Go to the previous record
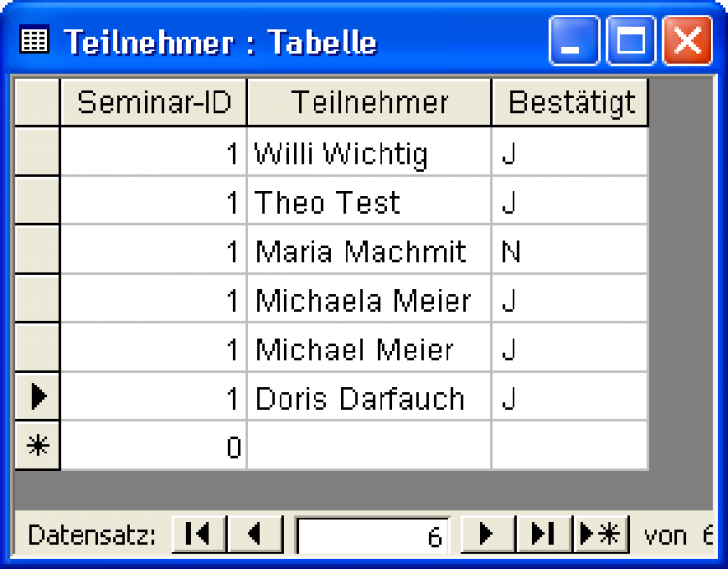Screen dimensions: 728x569 click(x=256, y=534)
